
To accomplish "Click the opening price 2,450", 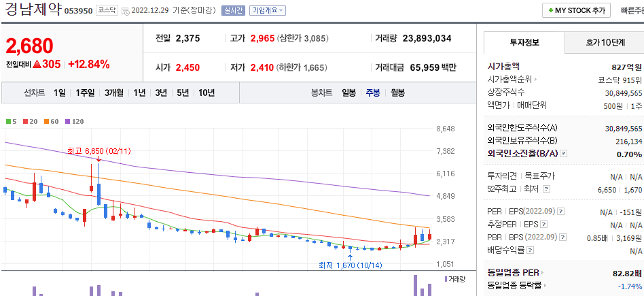I will click(x=187, y=67).
